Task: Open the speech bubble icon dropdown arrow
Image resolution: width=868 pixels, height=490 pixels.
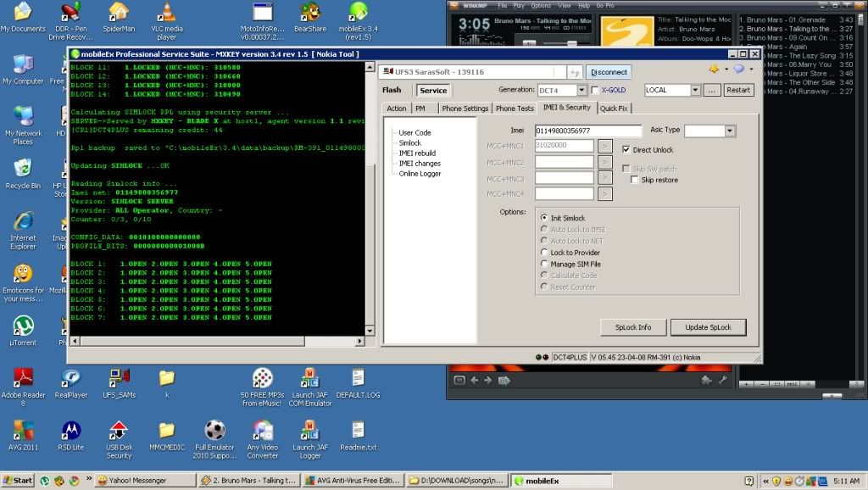Action: coord(751,70)
